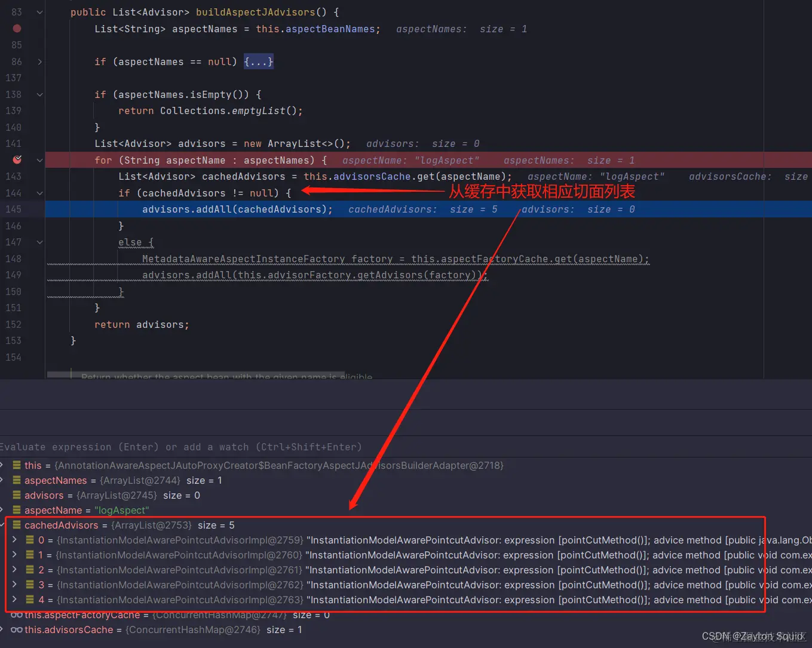Screen dimensions: 812x648
Task: Select the cachedAdvisors = {ArrayList@2753} row
Action: coord(406,525)
